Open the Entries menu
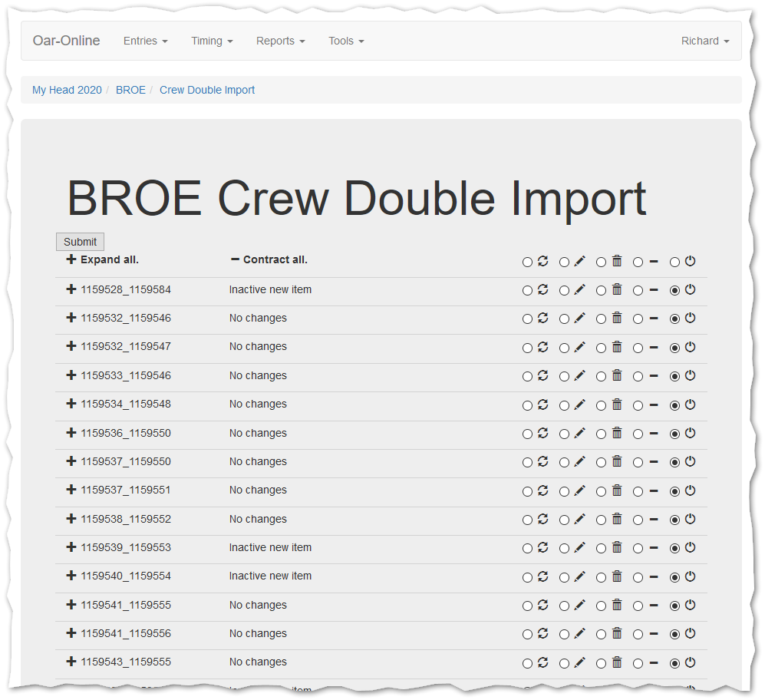Screen dimensions: 765x700 coord(145,41)
